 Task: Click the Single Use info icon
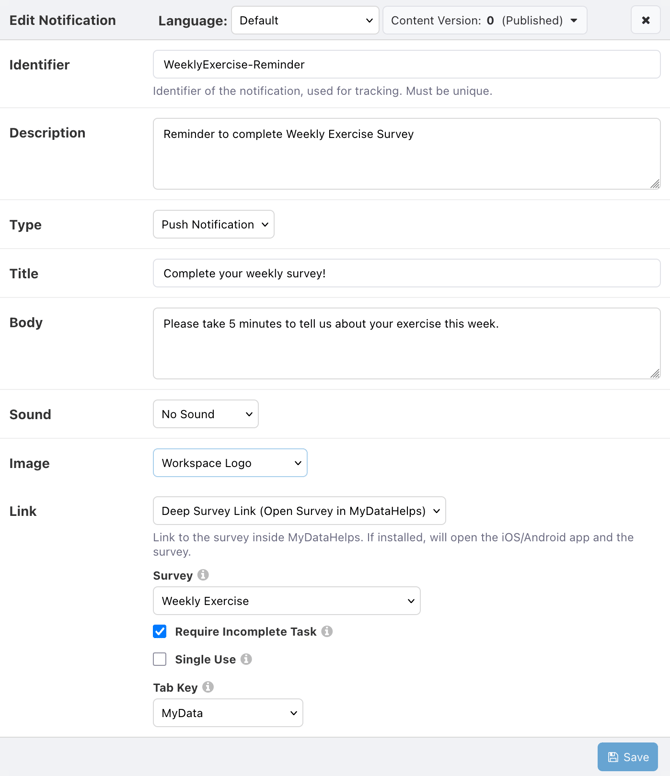tap(246, 659)
